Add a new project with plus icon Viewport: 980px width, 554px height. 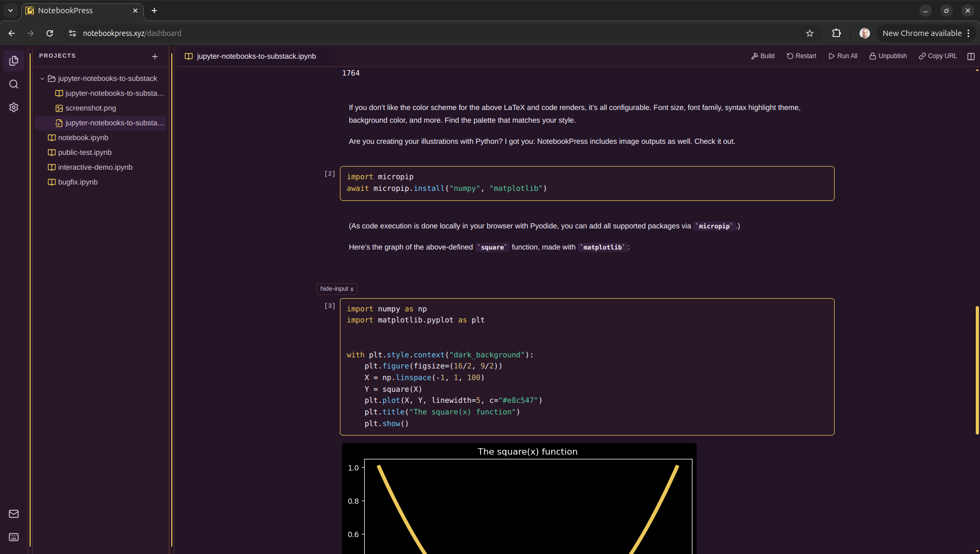coord(155,56)
